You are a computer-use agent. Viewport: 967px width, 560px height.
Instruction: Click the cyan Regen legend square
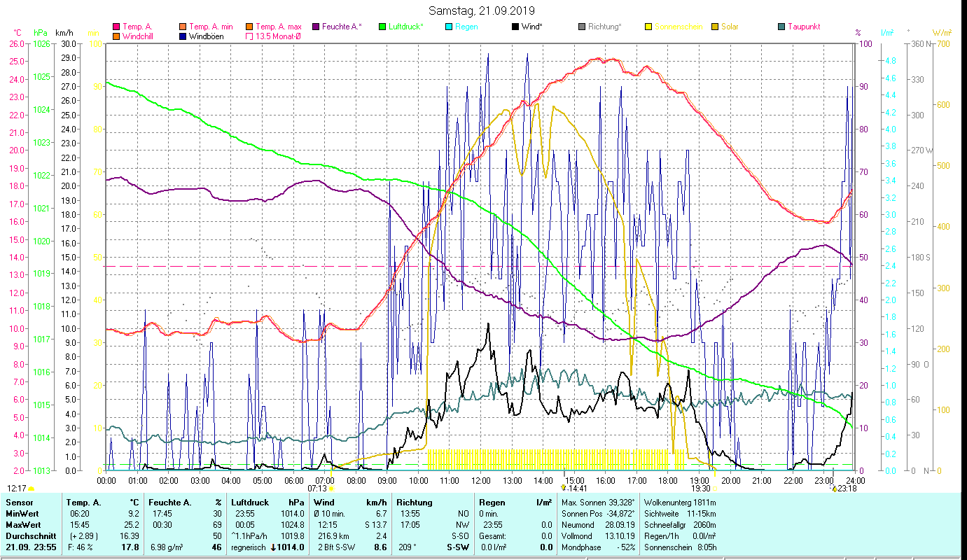449,27
